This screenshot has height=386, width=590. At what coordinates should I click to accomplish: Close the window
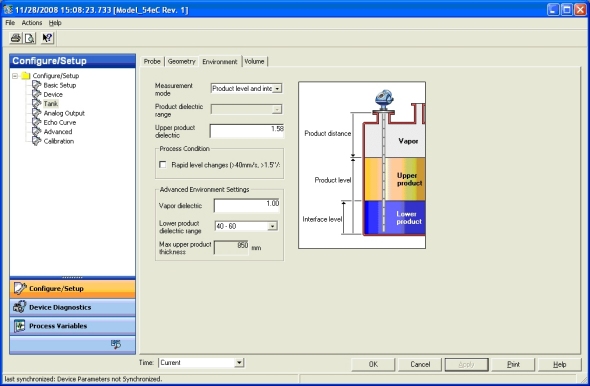[x=580, y=9]
